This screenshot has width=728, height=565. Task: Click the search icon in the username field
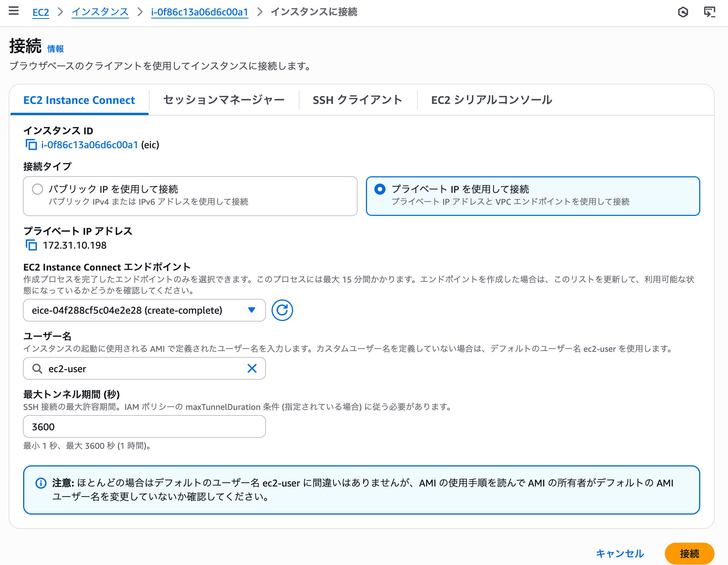37,369
